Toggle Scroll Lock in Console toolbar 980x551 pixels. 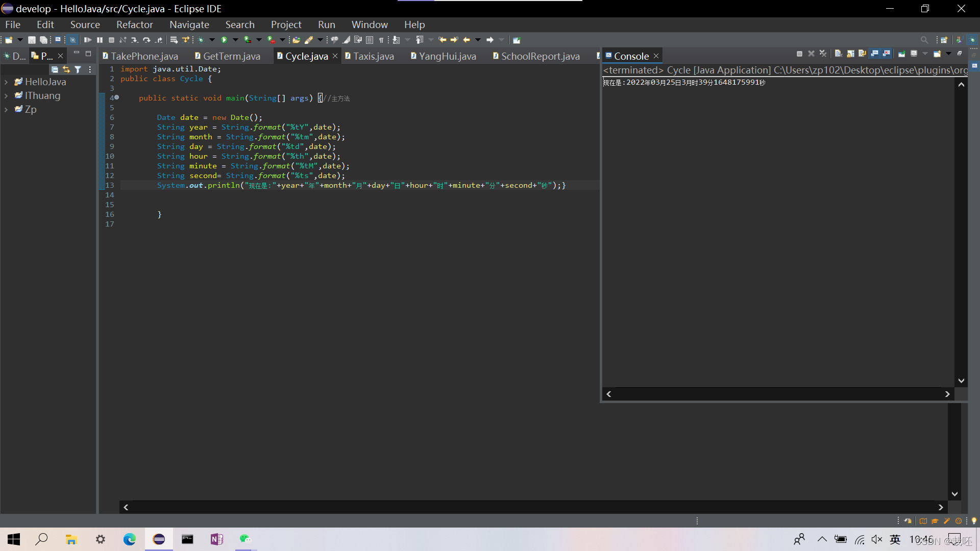(850, 54)
